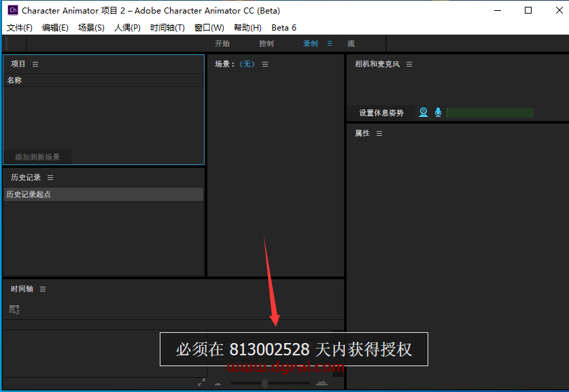Switch to the 流 workspace

[x=351, y=43]
